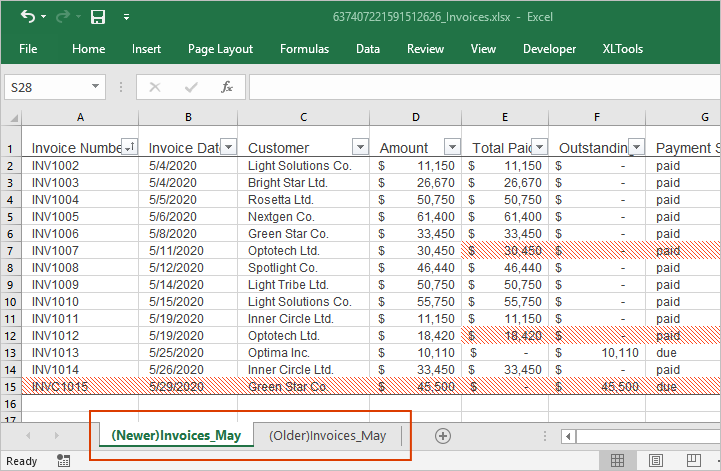Click the macro recording icon in status bar
721x471 pixels.
click(64, 460)
